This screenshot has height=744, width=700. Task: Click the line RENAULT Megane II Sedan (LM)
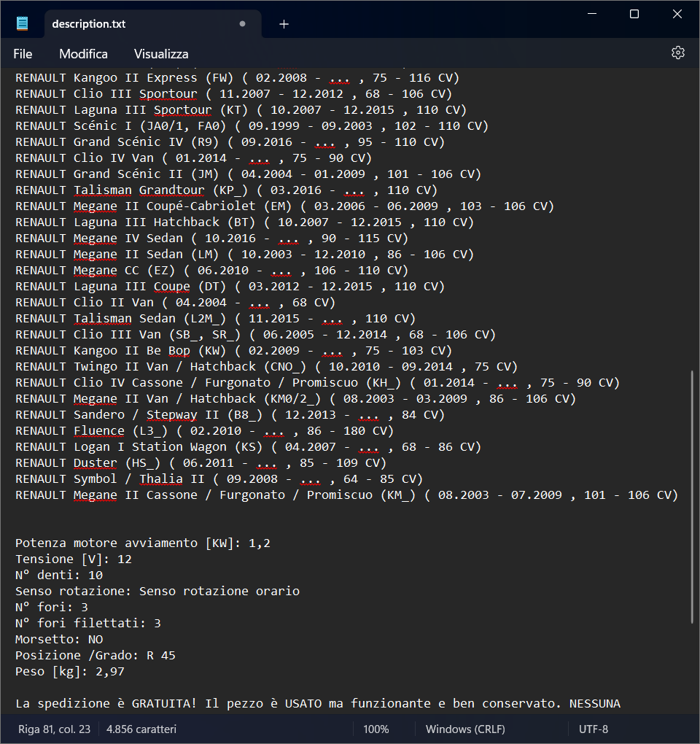pyautogui.click(x=244, y=255)
